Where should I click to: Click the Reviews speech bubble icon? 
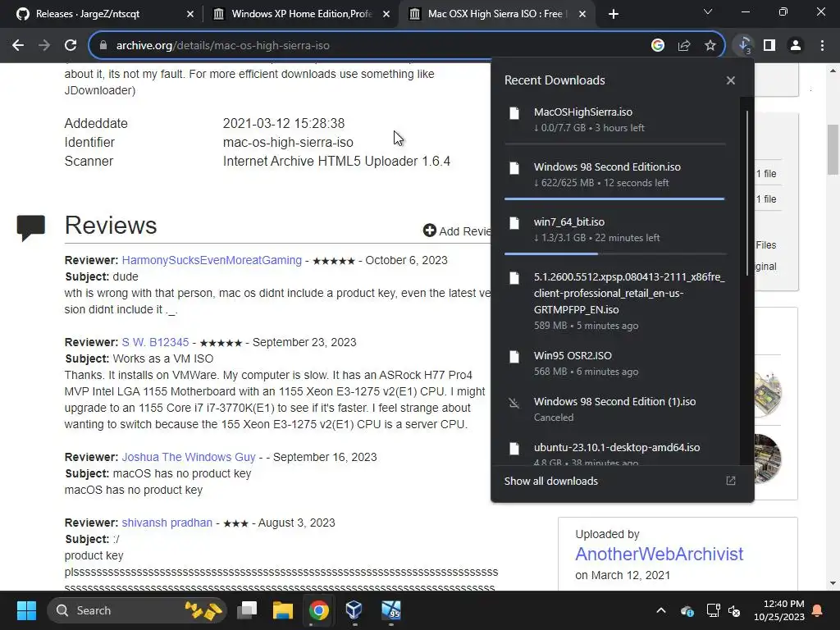(x=30, y=228)
